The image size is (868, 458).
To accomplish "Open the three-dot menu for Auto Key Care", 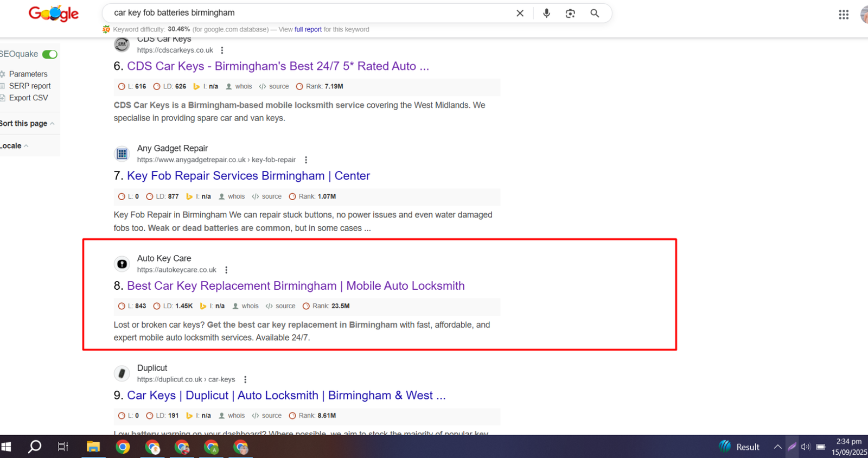I will tap(226, 270).
